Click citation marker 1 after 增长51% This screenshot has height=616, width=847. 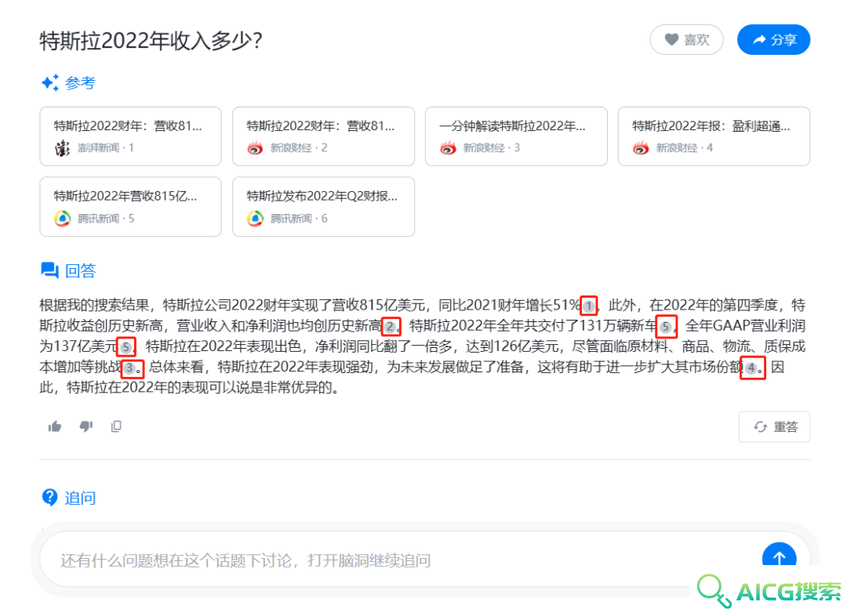pos(588,306)
